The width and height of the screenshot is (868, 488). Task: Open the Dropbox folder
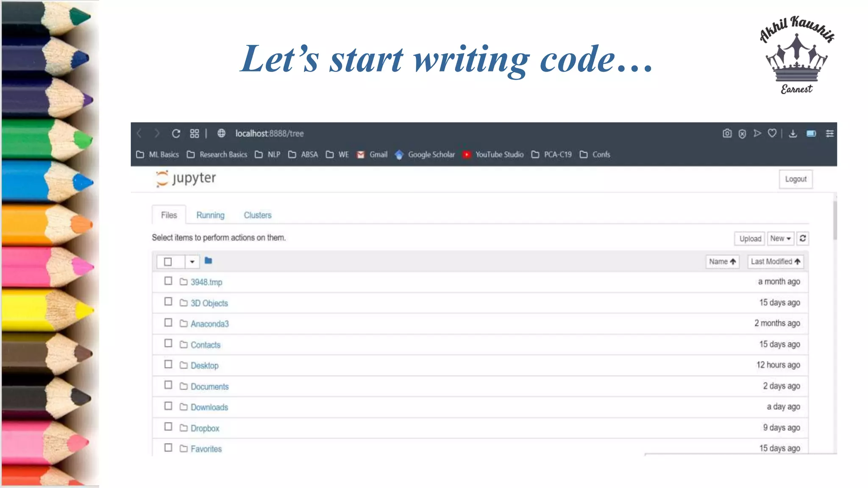tap(205, 428)
